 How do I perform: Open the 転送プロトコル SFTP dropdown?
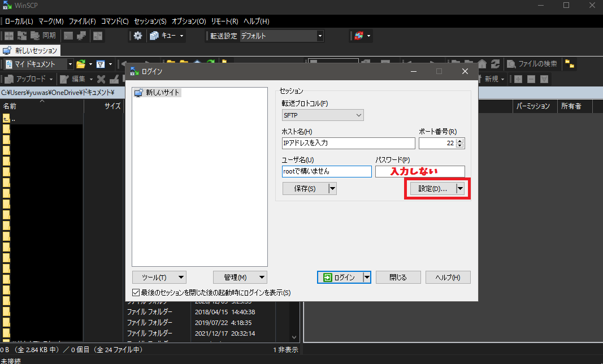coord(323,115)
